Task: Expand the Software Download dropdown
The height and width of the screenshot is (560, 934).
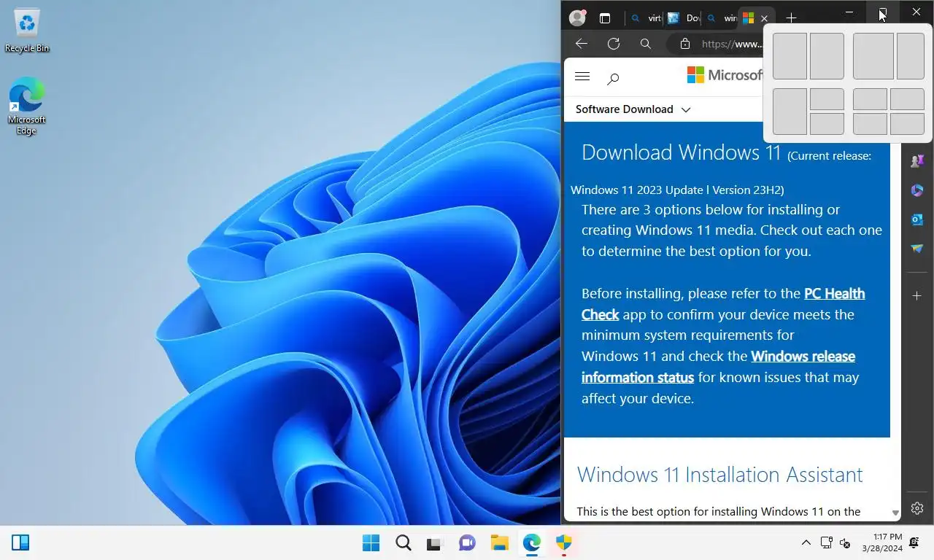Action: 633,109
